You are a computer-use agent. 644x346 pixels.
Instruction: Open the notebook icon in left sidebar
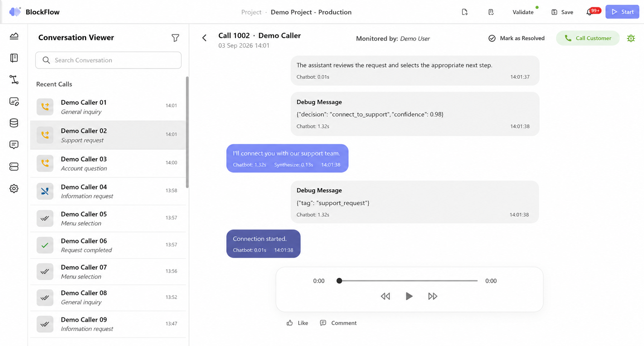(x=14, y=58)
